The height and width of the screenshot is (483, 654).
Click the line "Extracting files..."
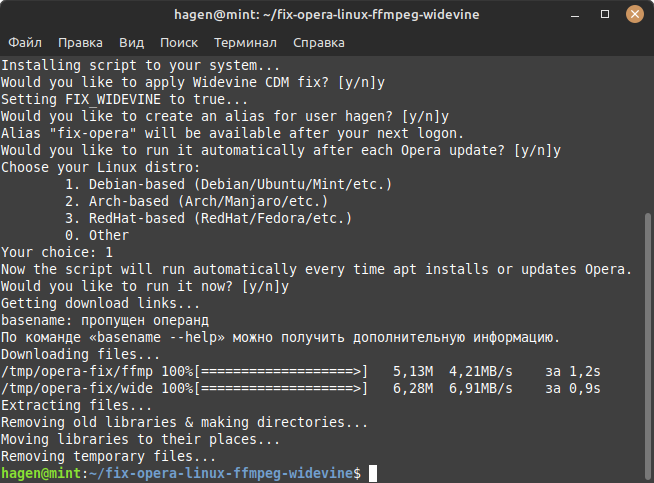tap(77, 405)
